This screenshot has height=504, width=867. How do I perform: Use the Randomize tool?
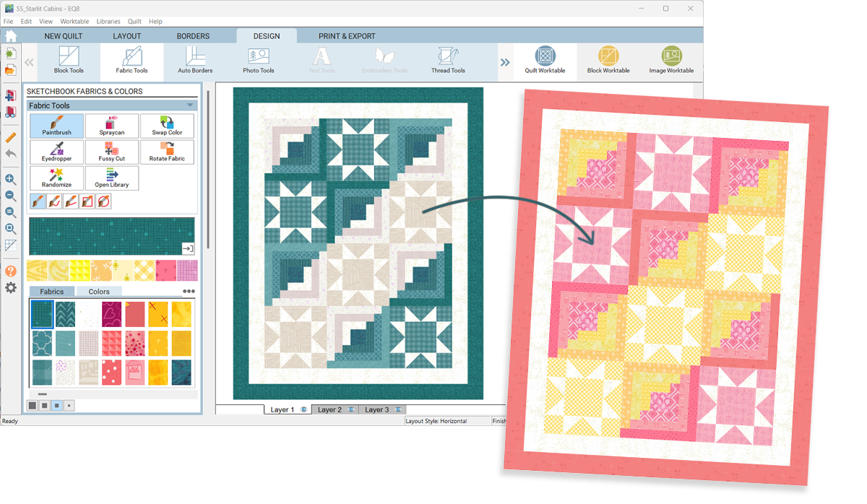click(56, 178)
